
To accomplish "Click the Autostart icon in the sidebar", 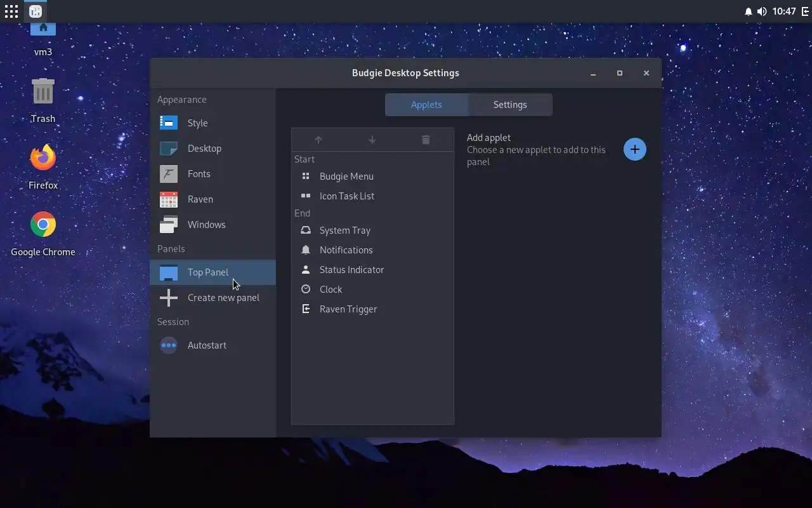I will [x=169, y=345].
